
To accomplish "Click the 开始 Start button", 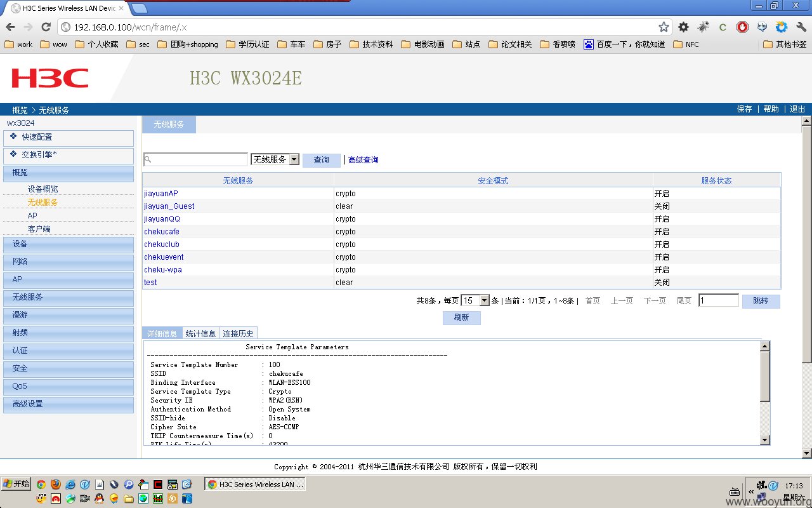I will [16, 484].
